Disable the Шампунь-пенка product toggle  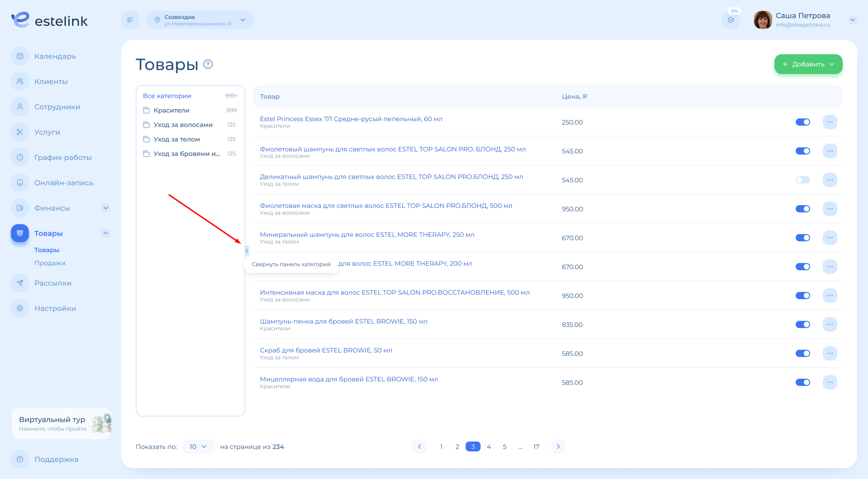pyautogui.click(x=803, y=324)
